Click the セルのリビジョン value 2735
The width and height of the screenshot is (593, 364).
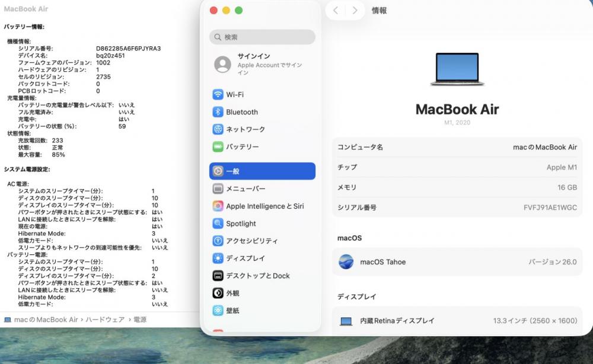point(103,76)
